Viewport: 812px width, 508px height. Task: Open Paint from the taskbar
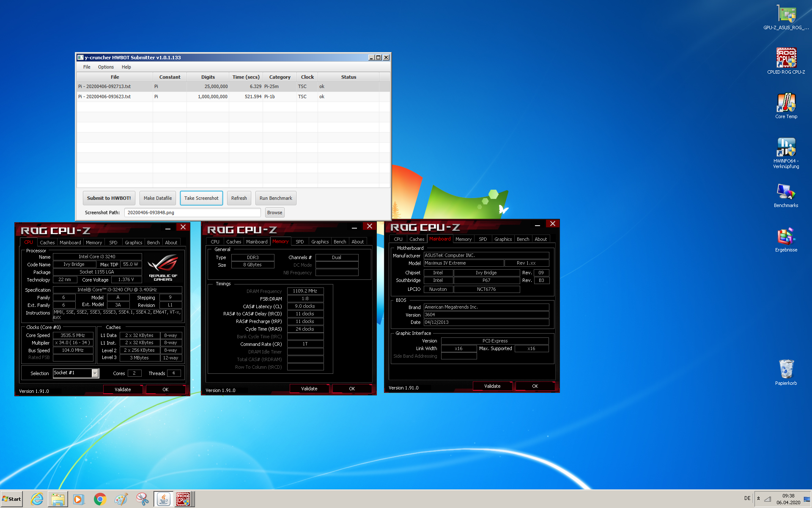pos(121,499)
